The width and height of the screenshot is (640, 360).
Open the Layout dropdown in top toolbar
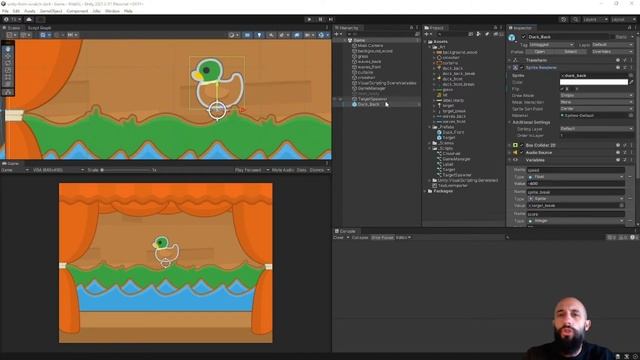624,20
